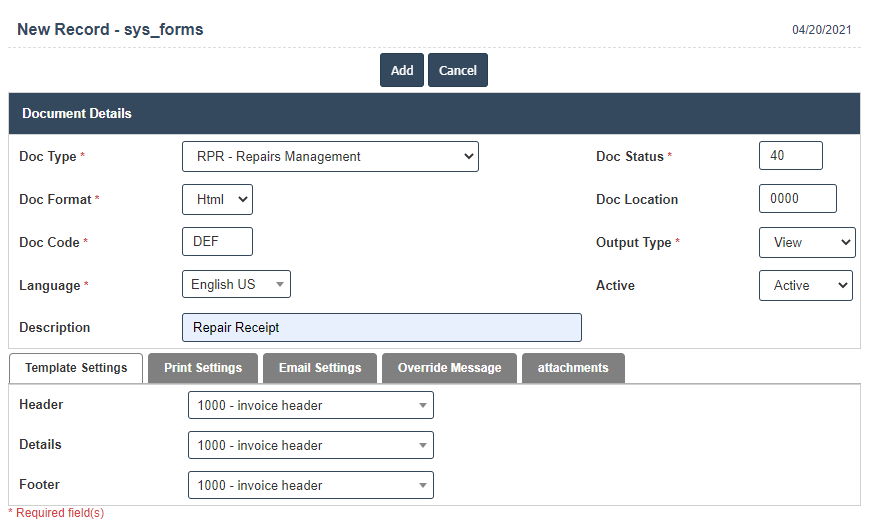878x527 pixels.
Task: Expand the Details template dropdown
Action: click(310, 445)
